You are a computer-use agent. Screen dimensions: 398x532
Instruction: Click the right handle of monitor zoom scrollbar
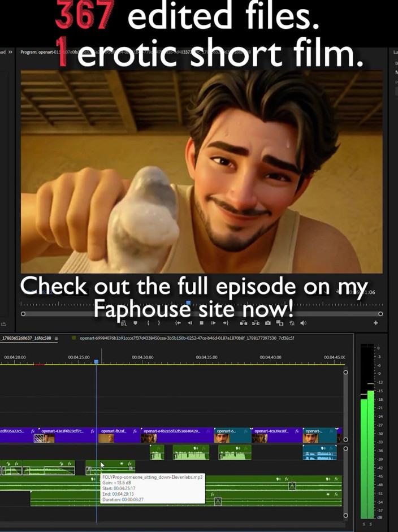click(x=380, y=314)
